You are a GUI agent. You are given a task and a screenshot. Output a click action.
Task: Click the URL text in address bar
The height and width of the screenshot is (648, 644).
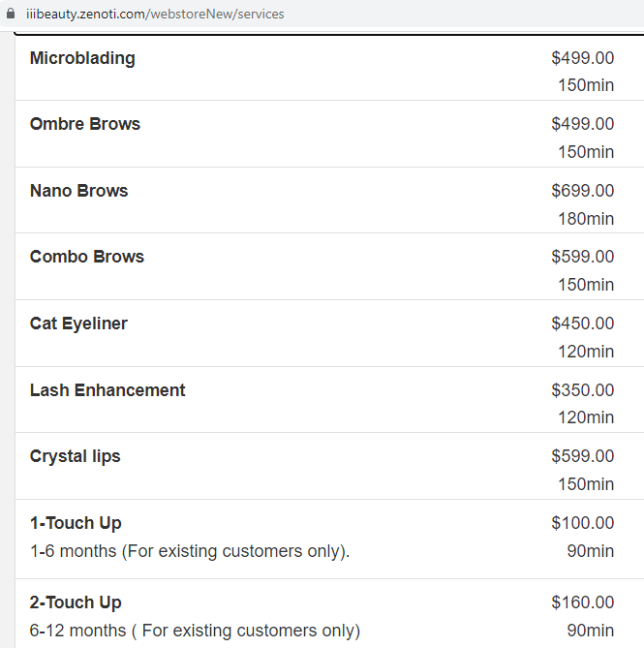coord(155,15)
